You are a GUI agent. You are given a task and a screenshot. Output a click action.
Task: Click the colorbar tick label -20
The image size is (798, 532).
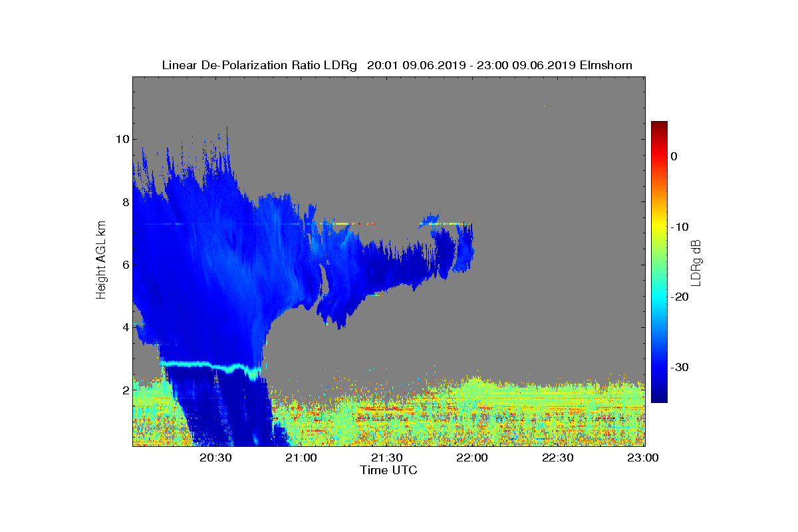click(x=678, y=297)
